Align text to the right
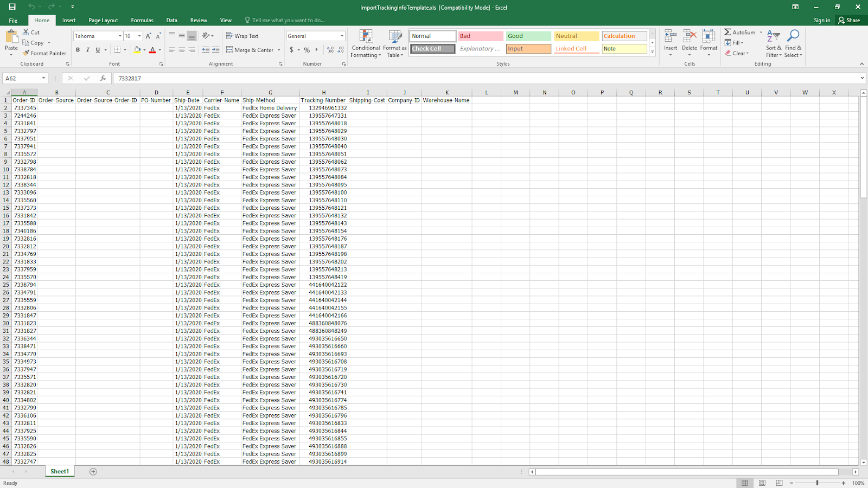This screenshot has width=868, height=488. 192,50
